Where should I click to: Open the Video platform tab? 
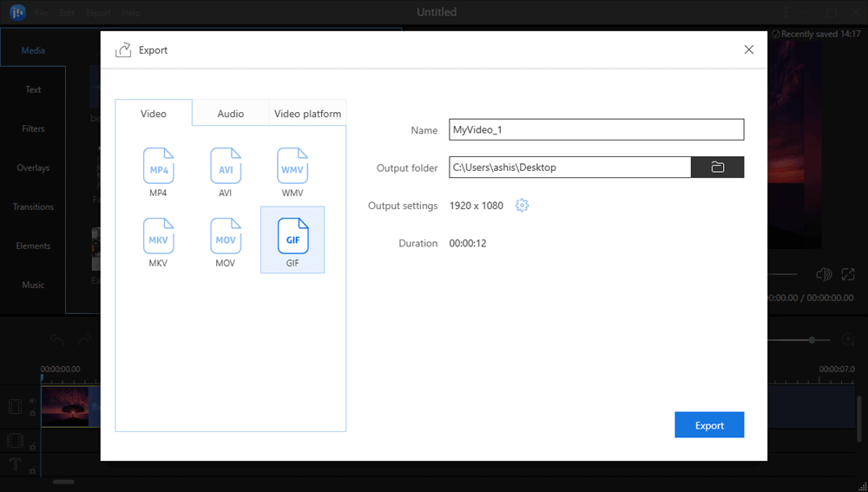307,114
